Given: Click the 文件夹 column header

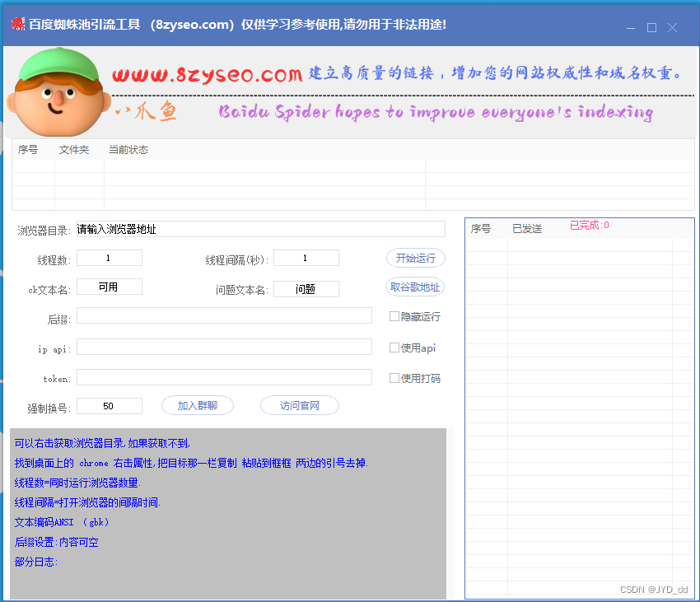Looking at the screenshot, I should (74, 150).
